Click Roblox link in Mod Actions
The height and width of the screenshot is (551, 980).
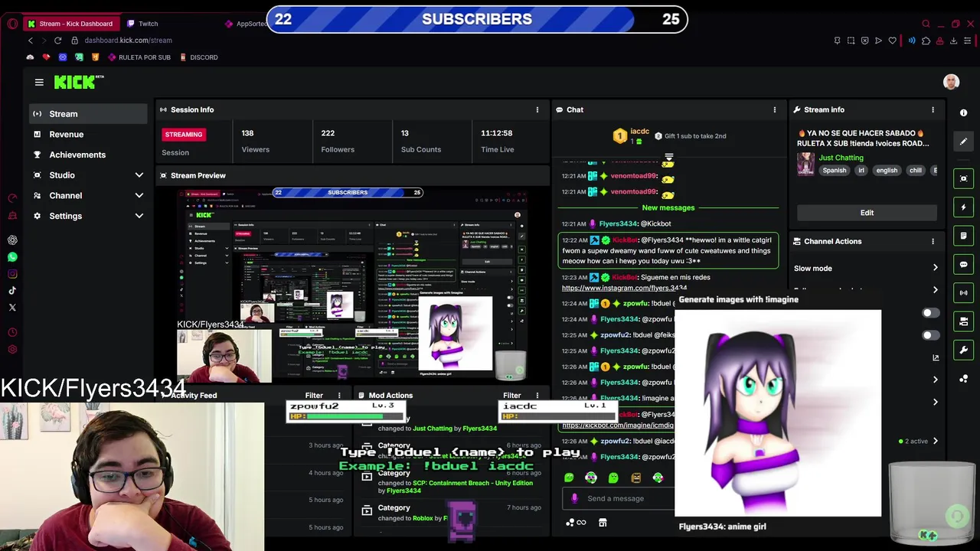pyautogui.click(x=423, y=519)
